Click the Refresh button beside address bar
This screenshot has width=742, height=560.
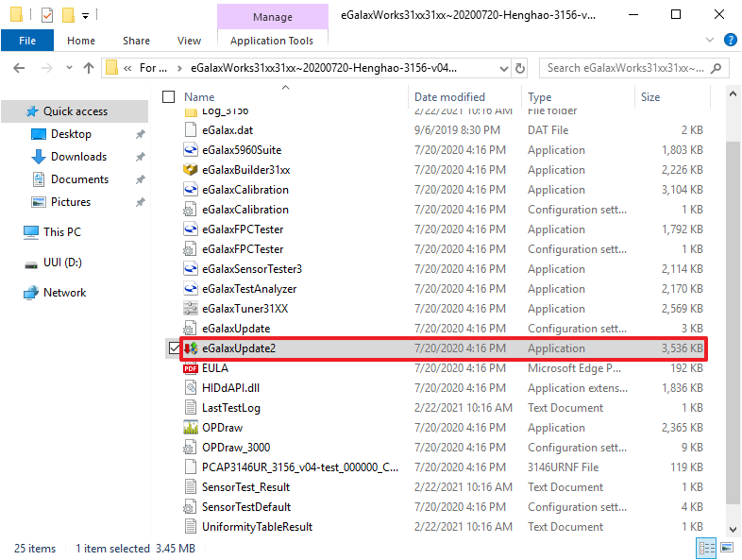520,68
